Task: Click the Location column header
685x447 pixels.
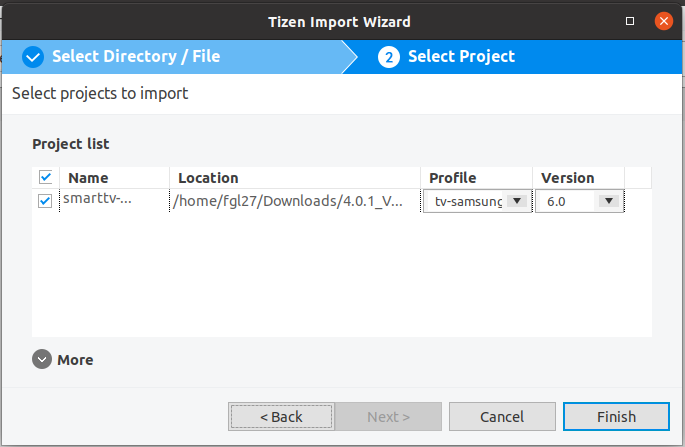Action: 295,178
